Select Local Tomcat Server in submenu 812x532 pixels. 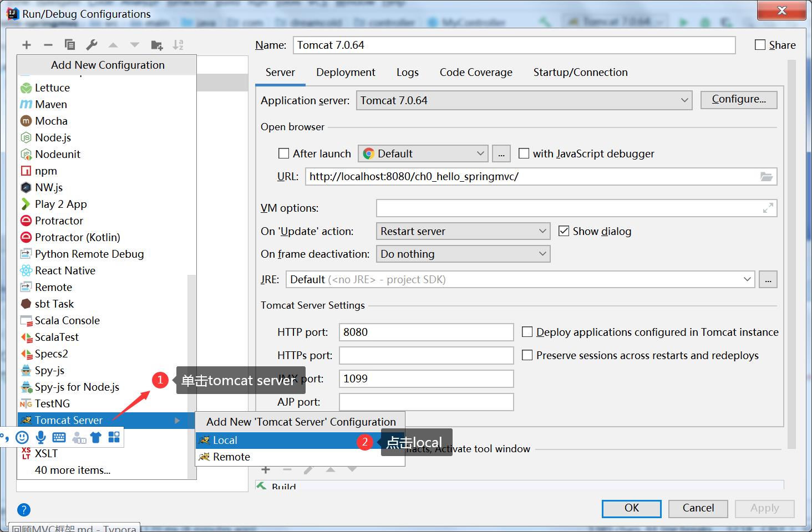pos(300,440)
